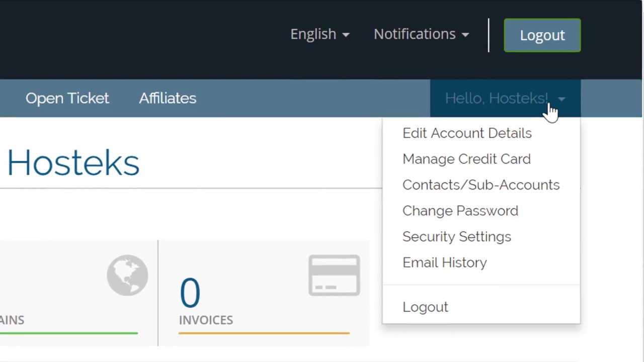Screen dimensions: 644x362
Task: Click the globe icon in domains panel
Action: (127, 275)
